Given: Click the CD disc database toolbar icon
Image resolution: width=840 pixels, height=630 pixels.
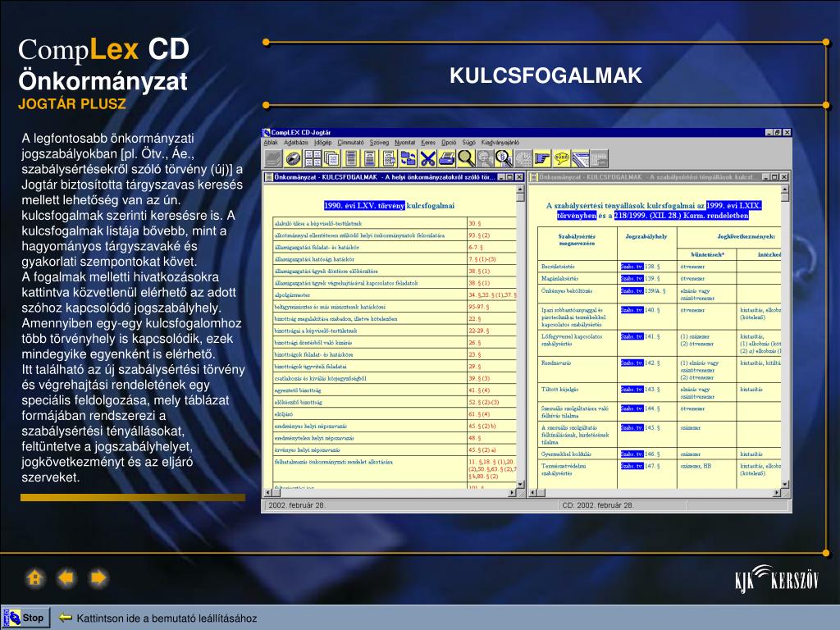Looking at the screenshot, I should point(293,158).
